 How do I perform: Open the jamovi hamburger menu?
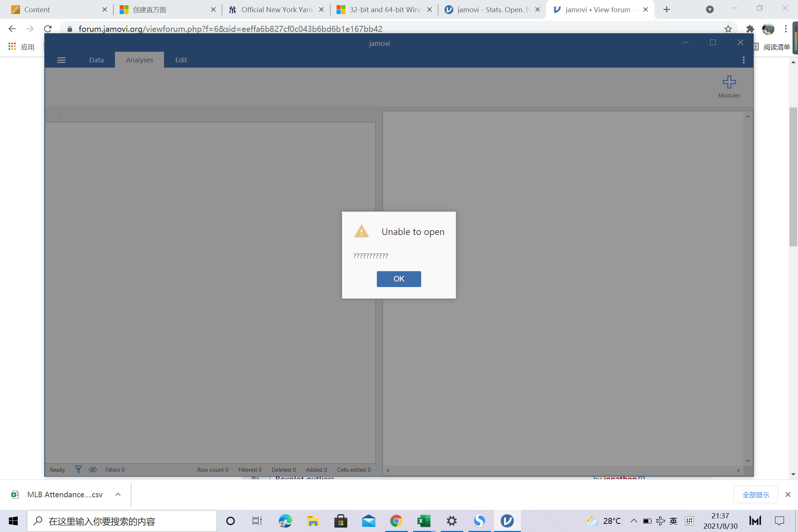click(x=61, y=60)
